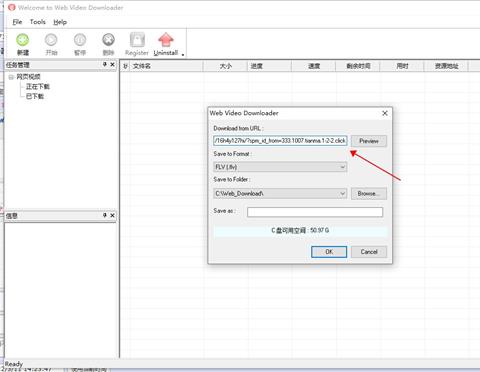The height and width of the screenshot is (372, 480).
Task: Select the 已下载 tree item
Action: tap(35, 96)
